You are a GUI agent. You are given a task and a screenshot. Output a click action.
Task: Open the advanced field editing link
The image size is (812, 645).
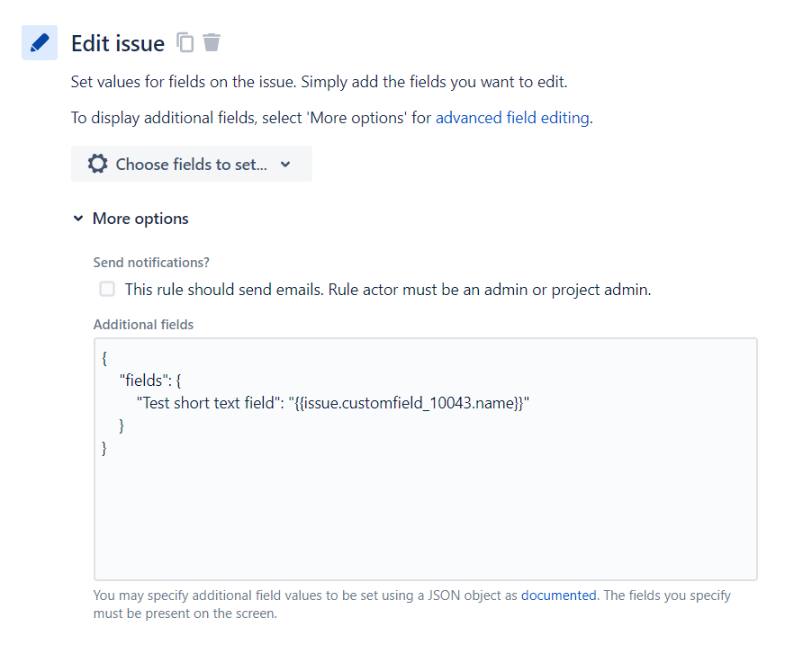point(512,118)
